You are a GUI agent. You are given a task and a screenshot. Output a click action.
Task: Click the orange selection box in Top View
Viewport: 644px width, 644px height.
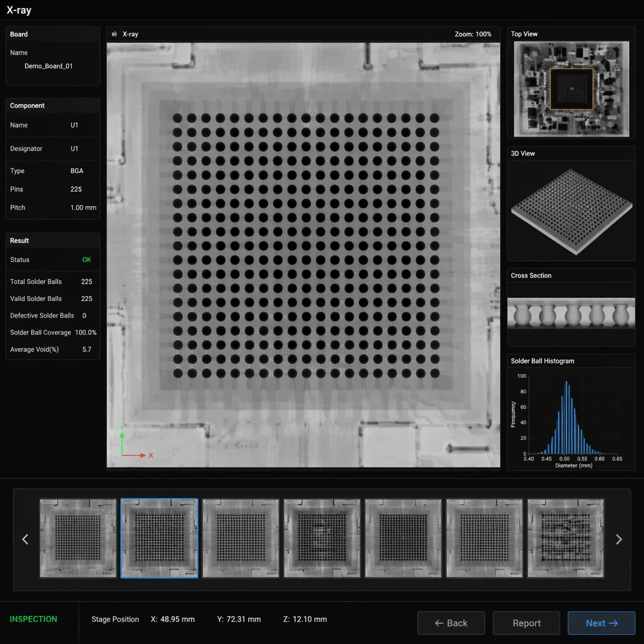coord(572,89)
